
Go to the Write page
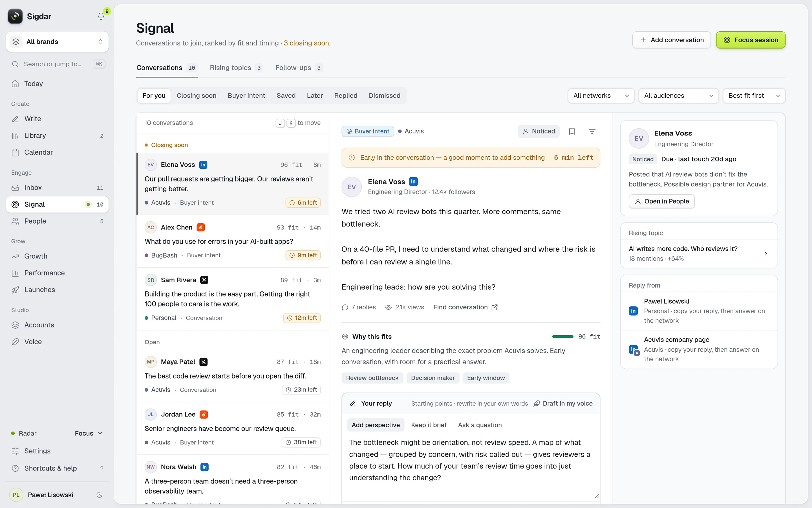point(57,119)
